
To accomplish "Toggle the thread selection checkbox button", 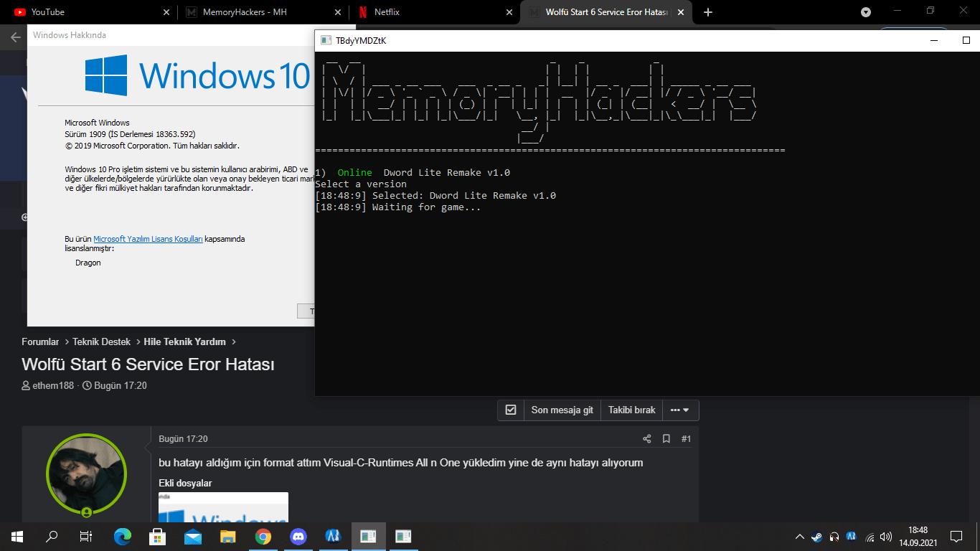I will click(511, 410).
